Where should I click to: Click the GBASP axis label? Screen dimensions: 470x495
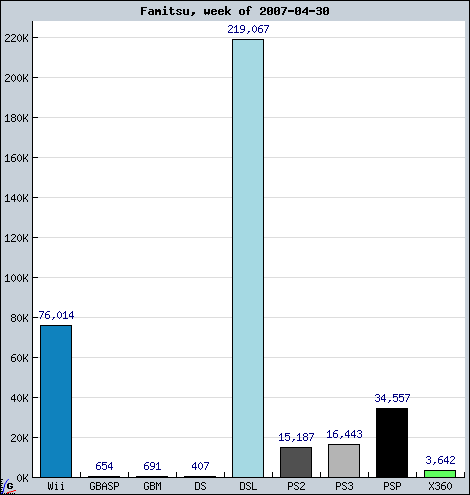(104, 486)
